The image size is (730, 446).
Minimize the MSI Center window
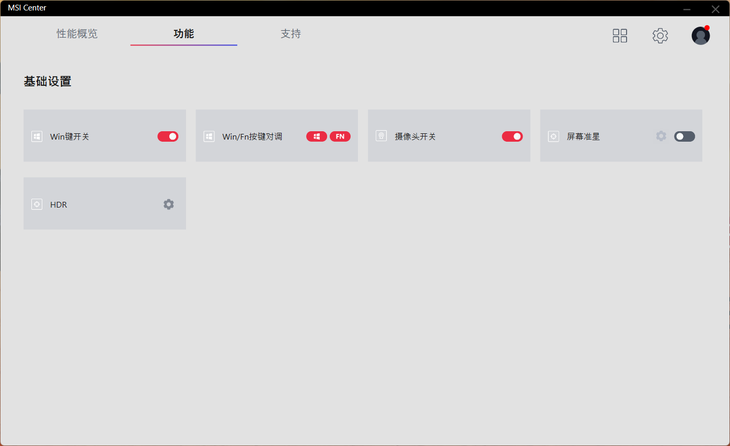click(x=687, y=8)
